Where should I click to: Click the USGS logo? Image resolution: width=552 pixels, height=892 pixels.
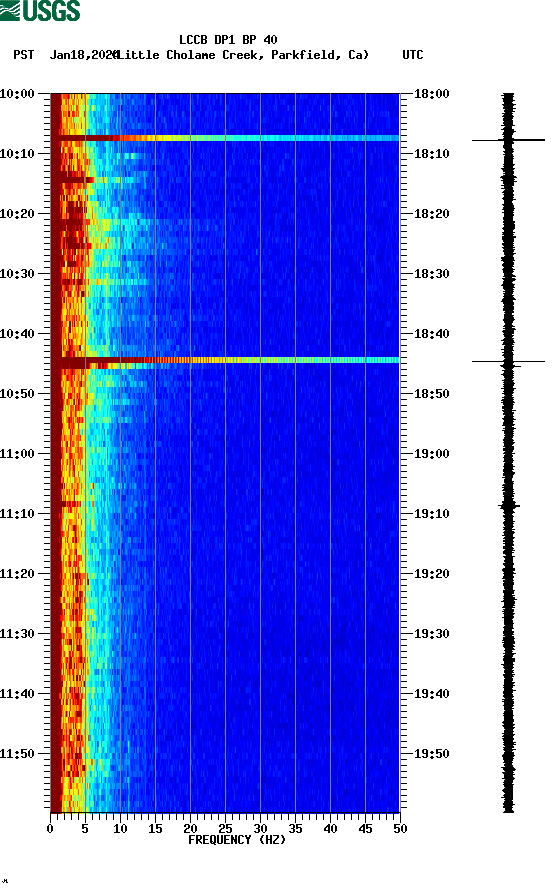40,10
